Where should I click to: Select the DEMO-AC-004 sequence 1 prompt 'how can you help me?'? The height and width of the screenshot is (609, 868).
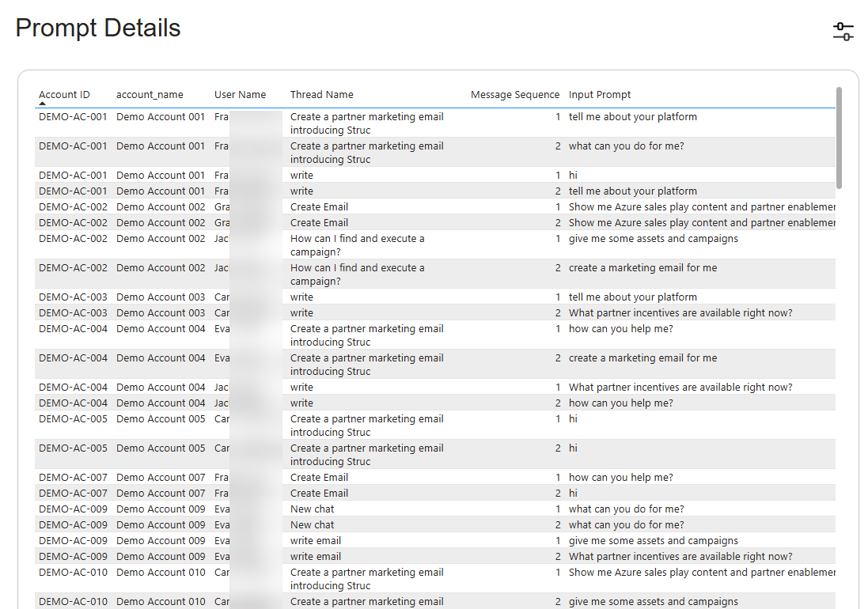(620, 328)
